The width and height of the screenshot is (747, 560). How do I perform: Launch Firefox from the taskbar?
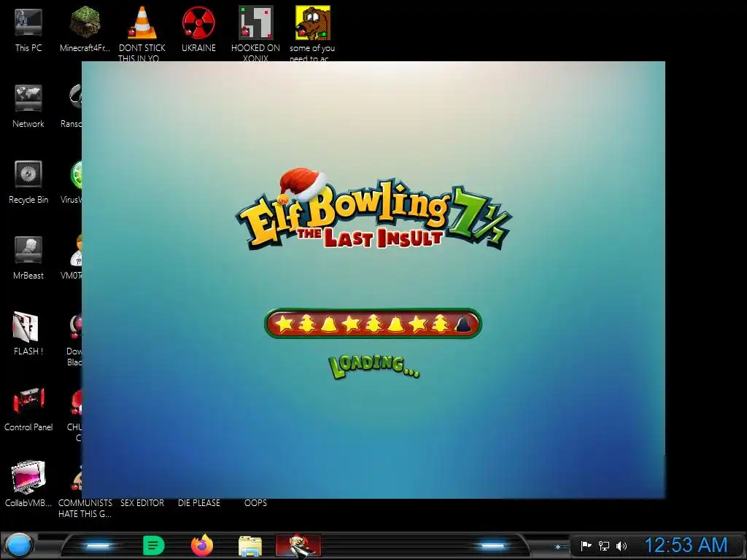click(202, 545)
